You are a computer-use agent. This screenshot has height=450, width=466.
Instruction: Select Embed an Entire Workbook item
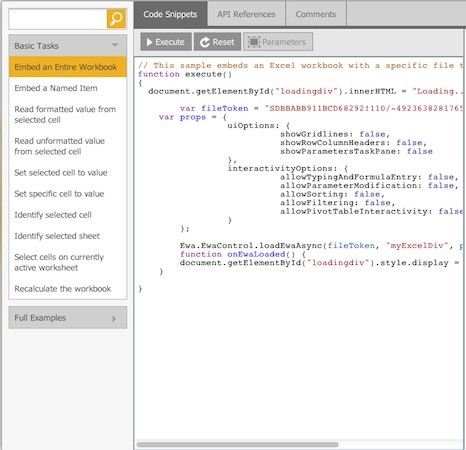pos(68,67)
